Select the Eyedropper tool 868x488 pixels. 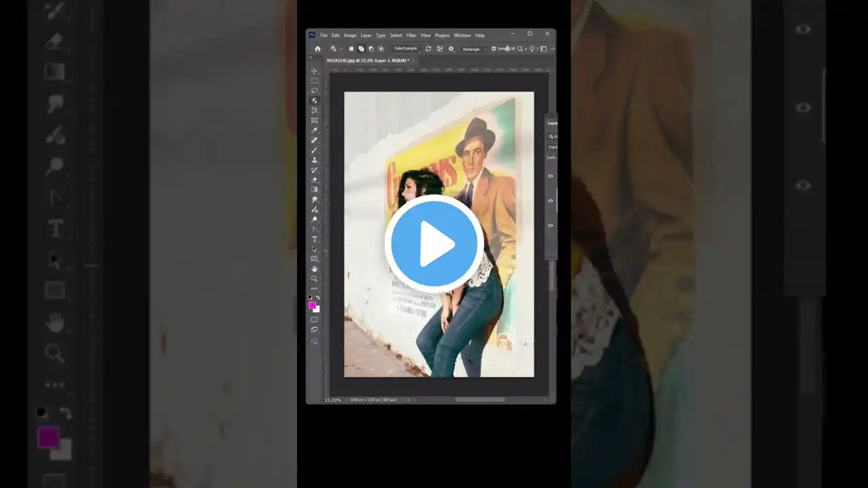pyautogui.click(x=314, y=130)
